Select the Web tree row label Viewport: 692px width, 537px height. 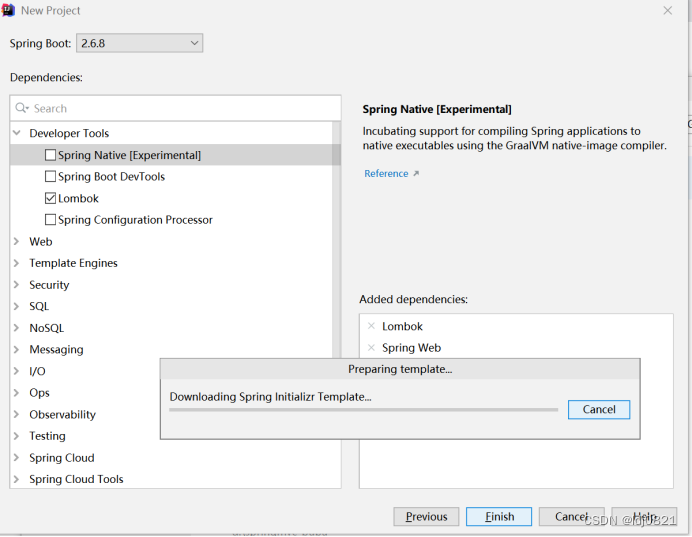tap(41, 241)
